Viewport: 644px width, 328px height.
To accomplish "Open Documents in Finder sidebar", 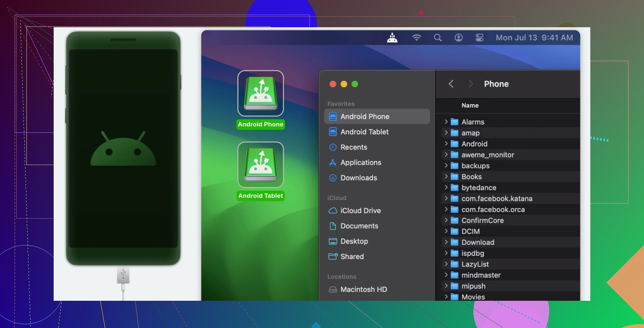I will click(377, 226).
